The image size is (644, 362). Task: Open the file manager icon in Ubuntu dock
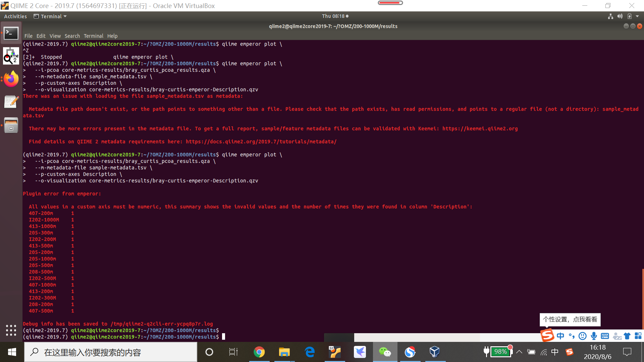pos(11,125)
